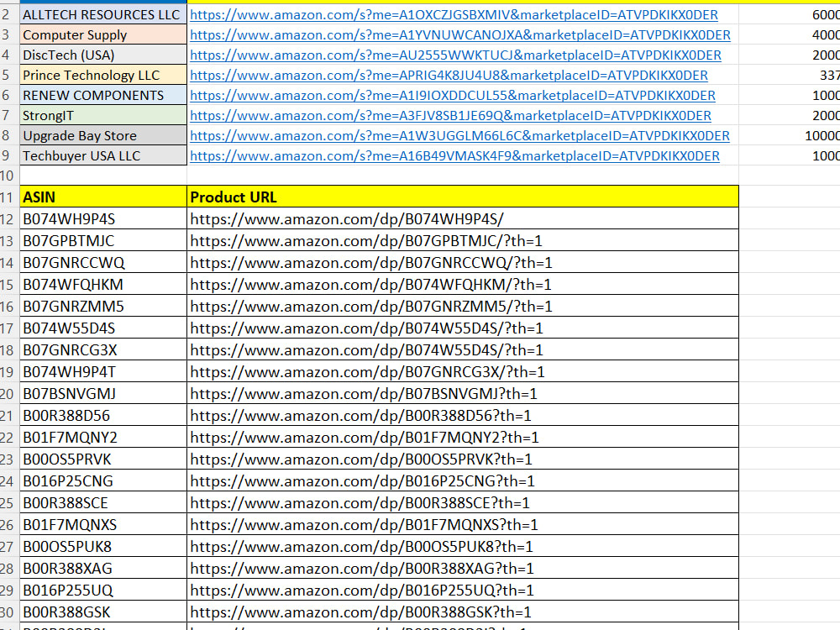Select URL cell for B00R388XAG?th=1
This screenshot has height=630, width=840.
(463, 569)
